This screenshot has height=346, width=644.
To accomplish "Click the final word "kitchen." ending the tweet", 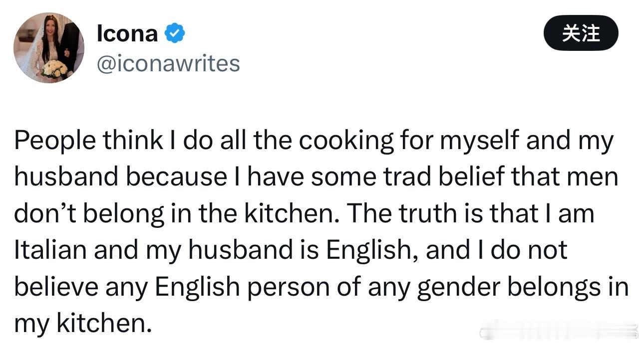I will [x=103, y=323].
